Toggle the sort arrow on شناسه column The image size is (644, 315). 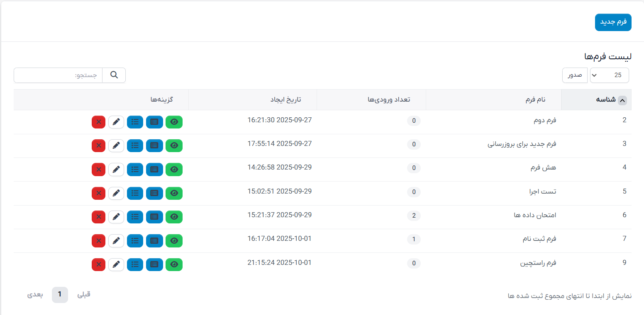(622, 100)
